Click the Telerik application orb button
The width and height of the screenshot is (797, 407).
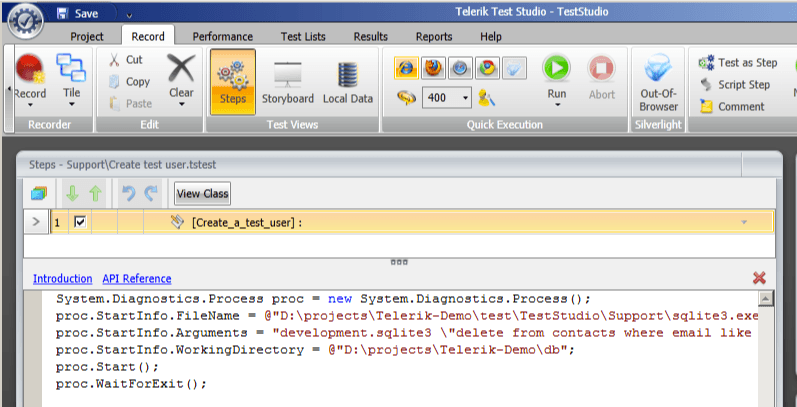(25, 21)
